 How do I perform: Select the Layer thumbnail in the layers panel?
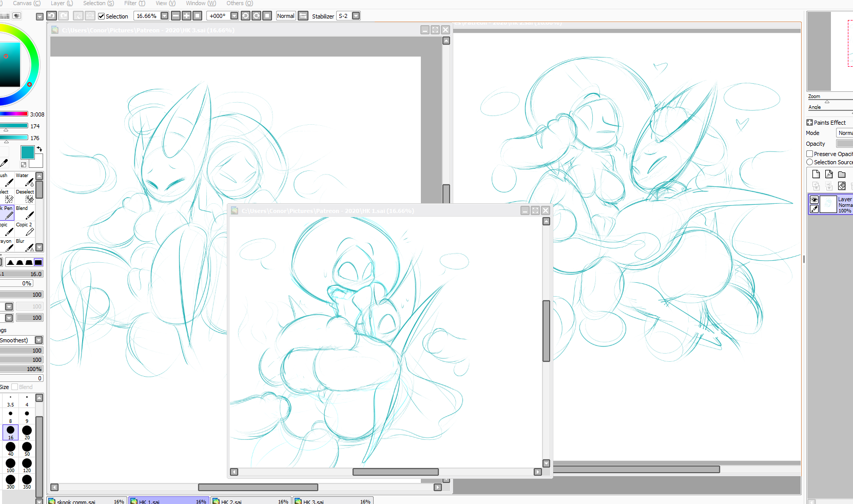coord(828,204)
